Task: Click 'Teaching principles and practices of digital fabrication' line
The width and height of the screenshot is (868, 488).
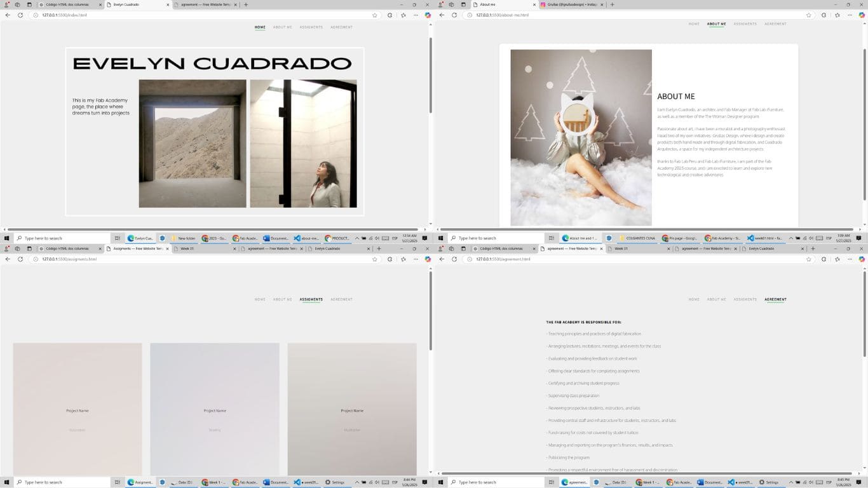Action: point(593,334)
